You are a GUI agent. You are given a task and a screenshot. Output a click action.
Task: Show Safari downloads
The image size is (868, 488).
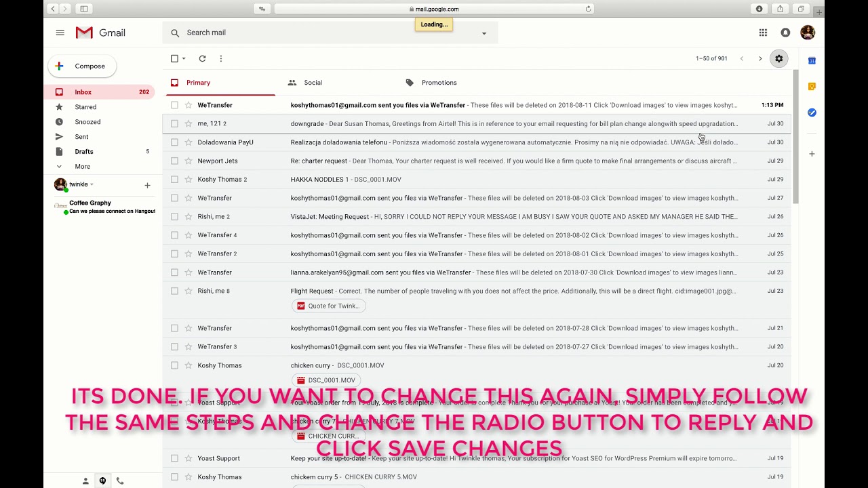759,9
